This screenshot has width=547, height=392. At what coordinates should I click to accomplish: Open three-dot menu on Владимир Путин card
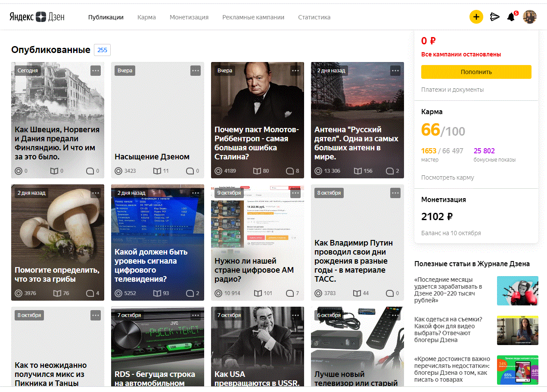coord(395,193)
